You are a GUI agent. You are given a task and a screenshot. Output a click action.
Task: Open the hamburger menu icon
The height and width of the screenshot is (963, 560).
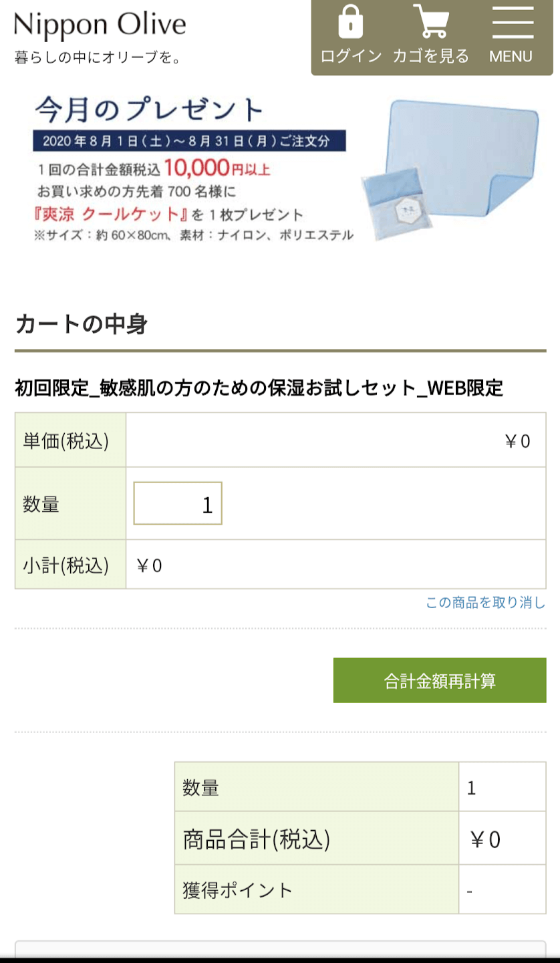[x=512, y=23]
